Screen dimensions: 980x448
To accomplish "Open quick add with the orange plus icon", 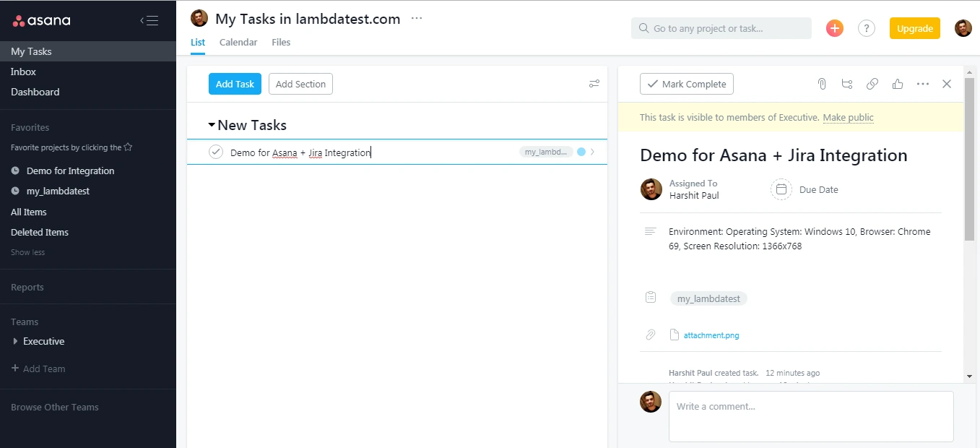I will click(834, 27).
